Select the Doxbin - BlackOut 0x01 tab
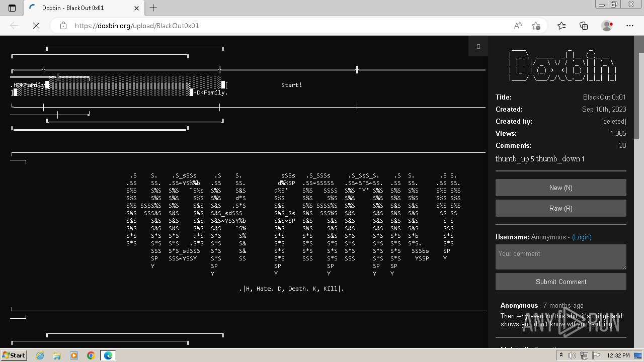This screenshot has height=362, width=644. 84,8
